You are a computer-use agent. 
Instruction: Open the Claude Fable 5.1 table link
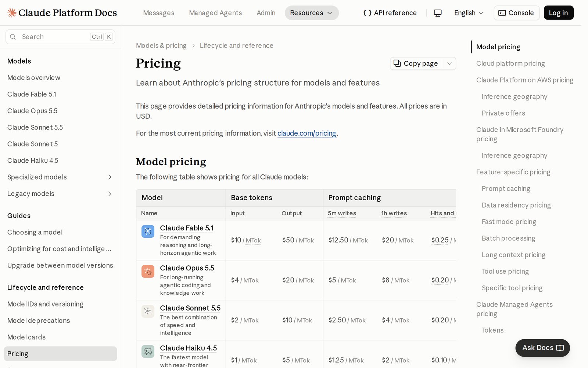pyautogui.click(x=187, y=228)
